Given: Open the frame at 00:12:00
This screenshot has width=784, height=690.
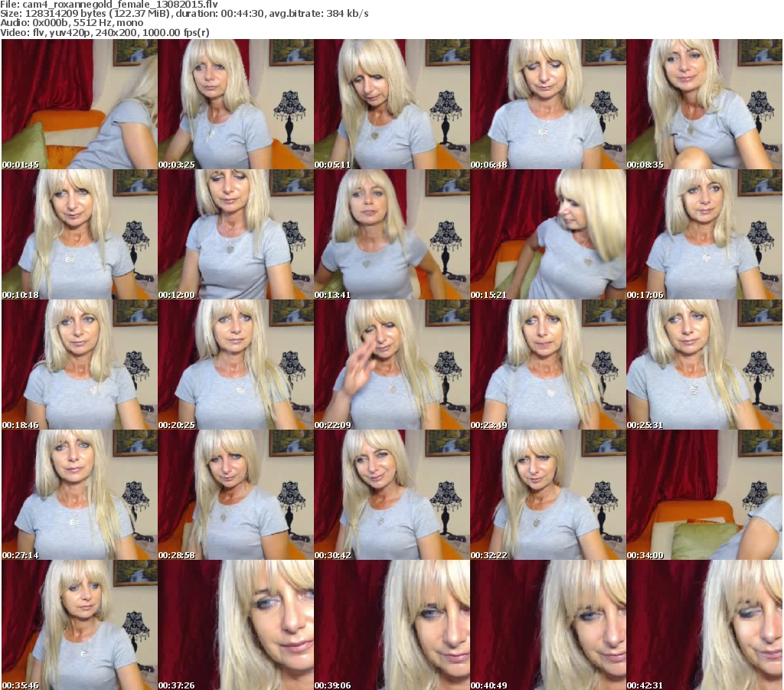Looking at the screenshot, I should 236,234.
